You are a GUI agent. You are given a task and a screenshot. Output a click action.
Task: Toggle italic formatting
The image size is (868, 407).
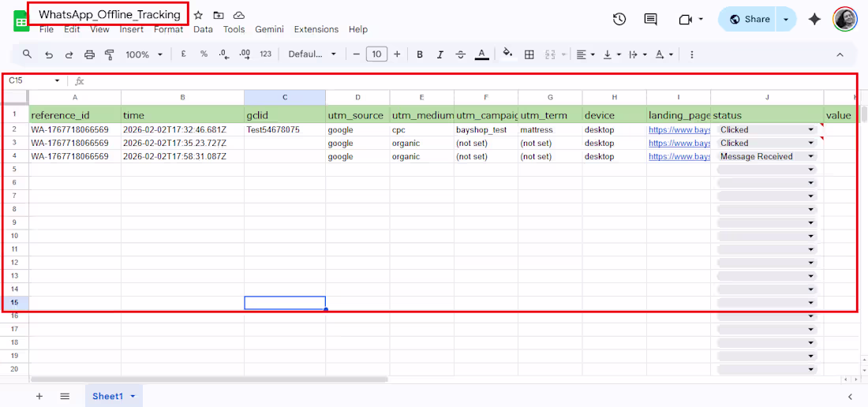pos(440,54)
